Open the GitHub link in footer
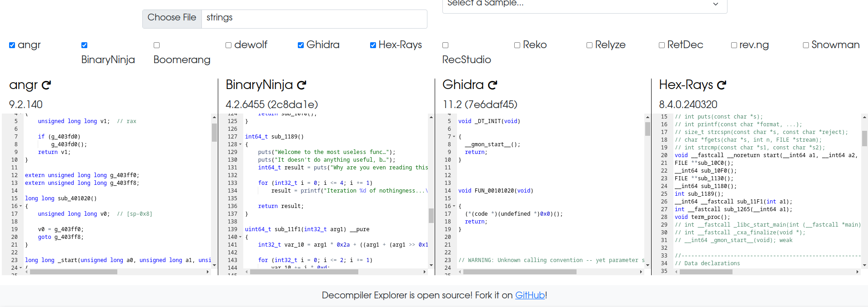Screen dimensions: 868x307 (530, 295)
